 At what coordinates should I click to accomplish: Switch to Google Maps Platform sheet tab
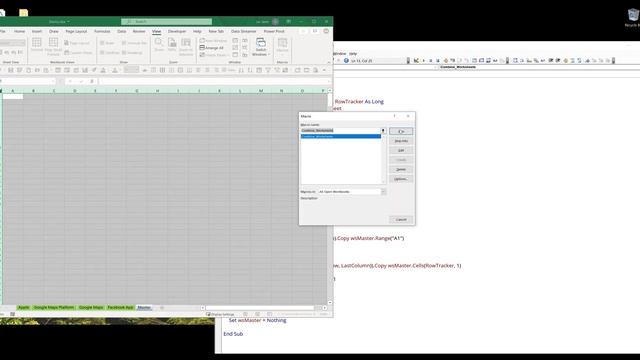click(54, 307)
